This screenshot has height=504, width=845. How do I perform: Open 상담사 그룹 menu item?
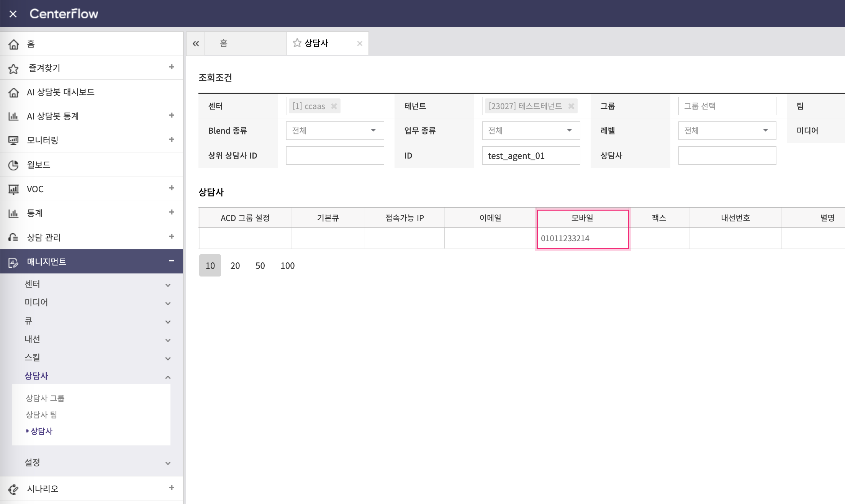(45, 398)
